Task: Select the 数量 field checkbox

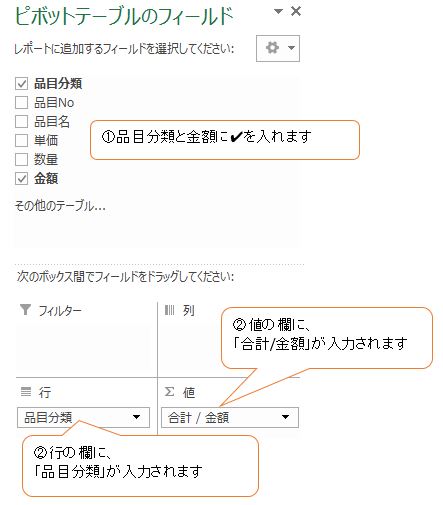Action: click(x=21, y=159)
